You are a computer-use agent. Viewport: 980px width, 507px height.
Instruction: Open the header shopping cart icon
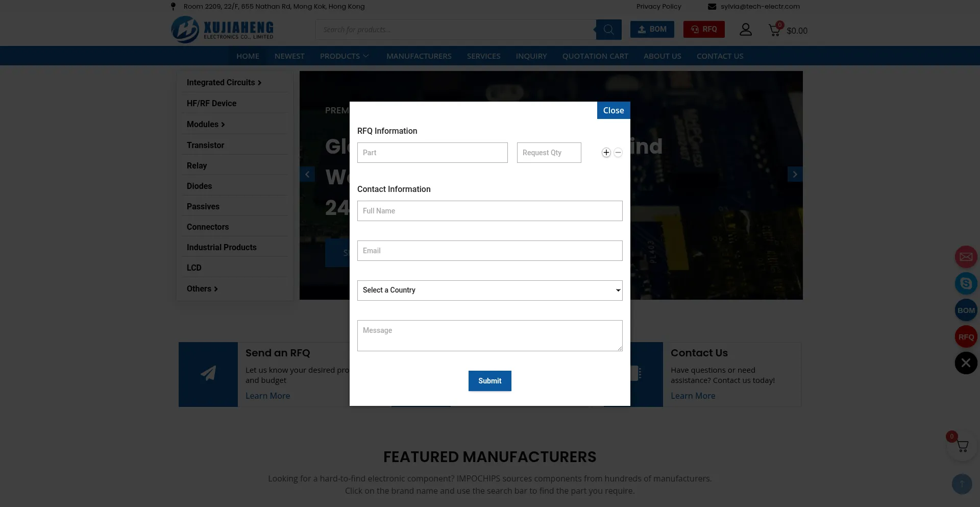[774, 30]
